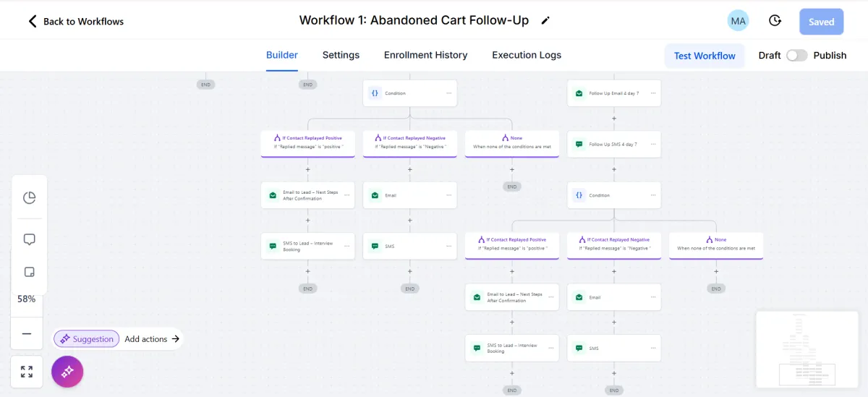Click the comment bubble icon
Screen dimensions: 868x397
[x=30, y=239]
